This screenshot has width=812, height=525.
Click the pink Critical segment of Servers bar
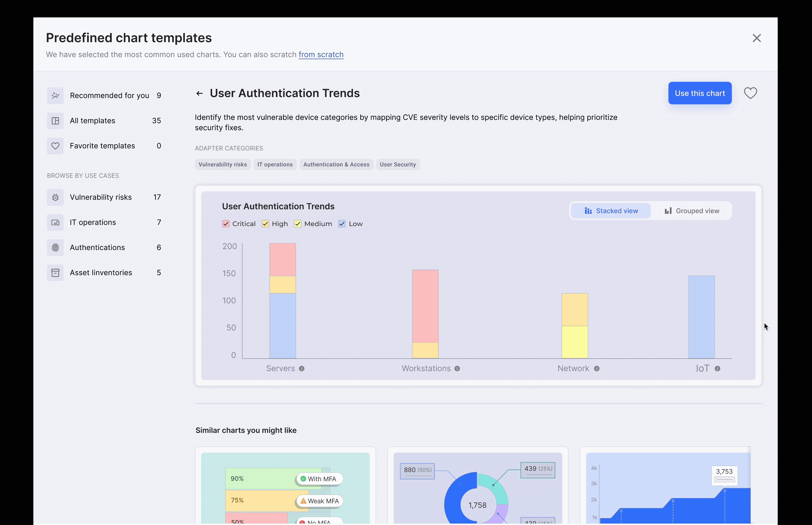click(282, 260)
